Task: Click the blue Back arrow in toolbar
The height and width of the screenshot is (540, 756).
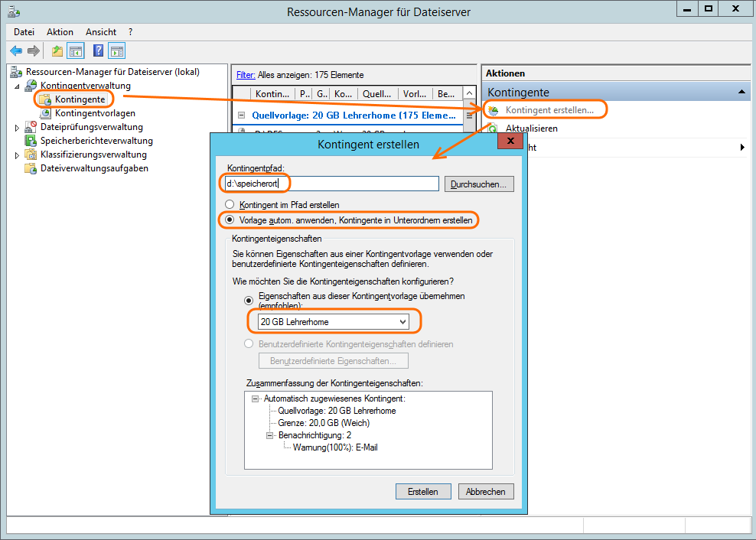Action: 16,50
